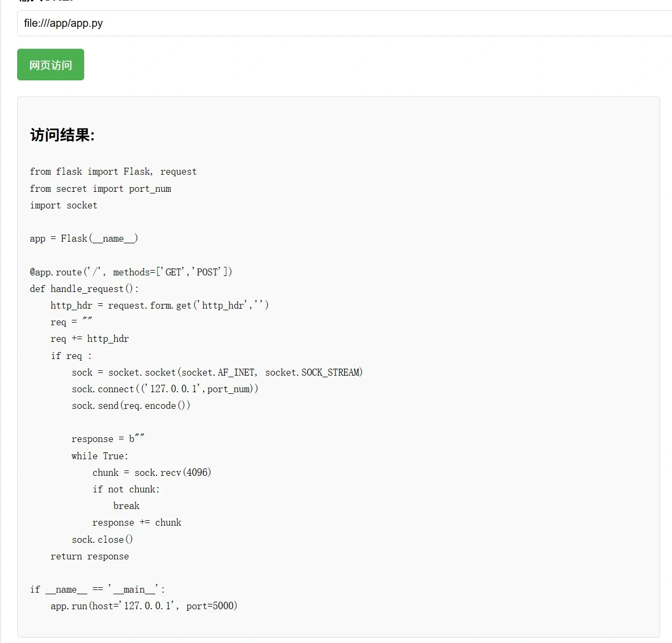
Task: Click the sock.connect line with port_num
Action: [x=165, y=389]
